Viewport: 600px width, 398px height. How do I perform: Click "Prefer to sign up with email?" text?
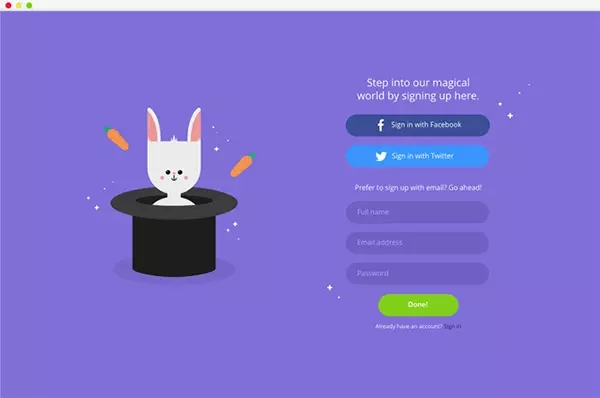[400, 188]
